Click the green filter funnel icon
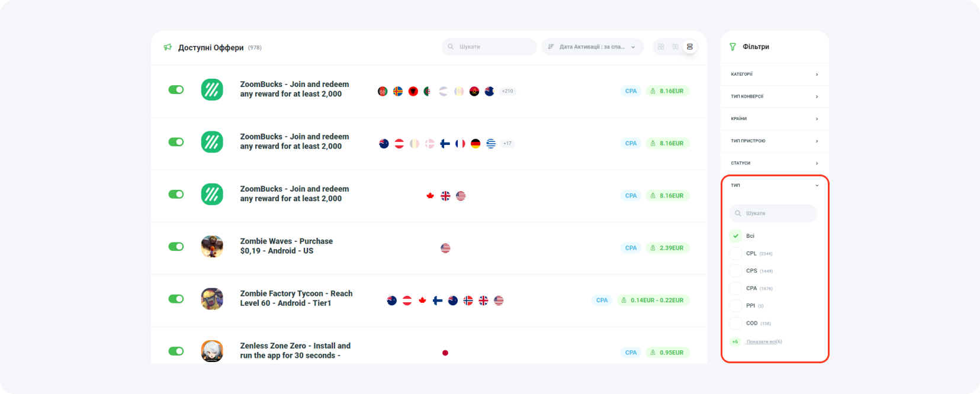 pos(732,47)
